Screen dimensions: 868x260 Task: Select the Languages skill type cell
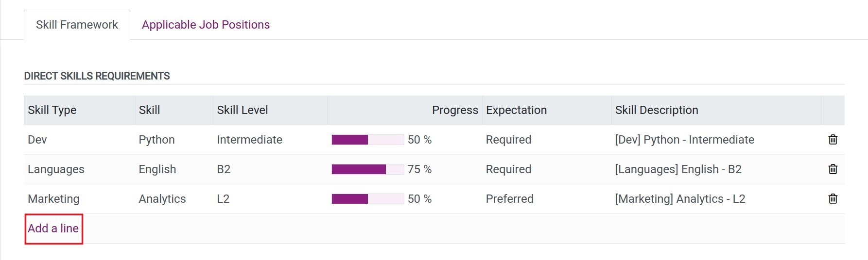click(56, 169)
